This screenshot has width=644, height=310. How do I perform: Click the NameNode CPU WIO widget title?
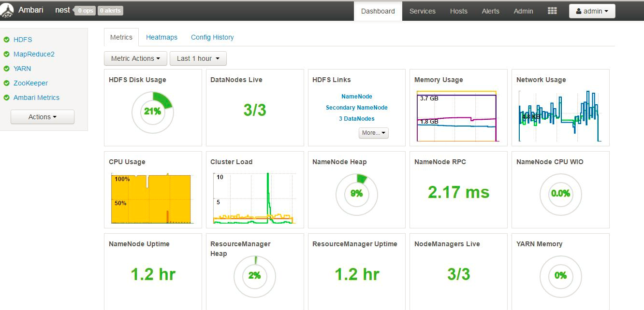[550, 162]
